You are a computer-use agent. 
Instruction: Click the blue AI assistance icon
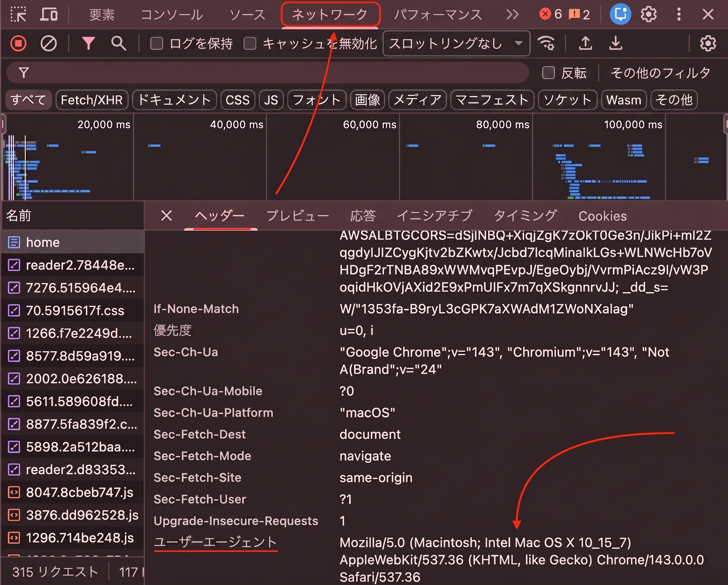620,14
